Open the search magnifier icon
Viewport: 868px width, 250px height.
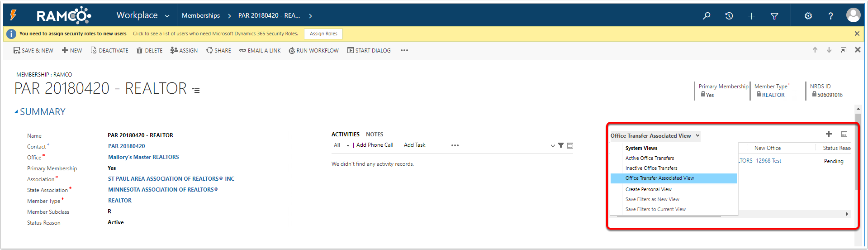click(707, 16)
